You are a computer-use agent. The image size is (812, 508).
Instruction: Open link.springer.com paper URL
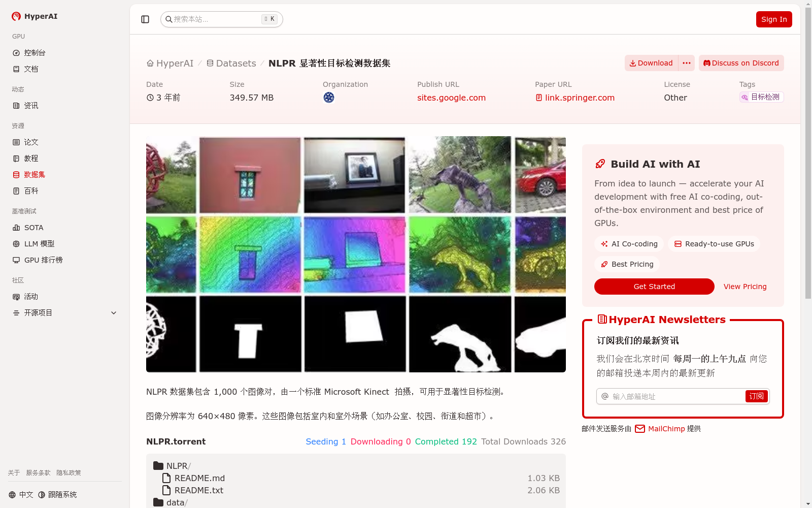click(x=574, y=98)
